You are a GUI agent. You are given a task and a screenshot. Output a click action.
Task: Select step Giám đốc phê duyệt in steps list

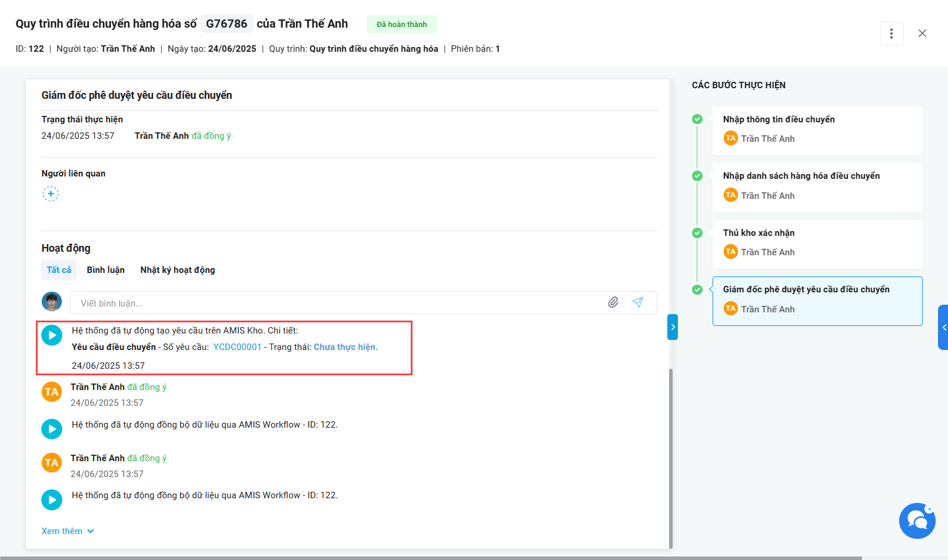click(817, 301)
